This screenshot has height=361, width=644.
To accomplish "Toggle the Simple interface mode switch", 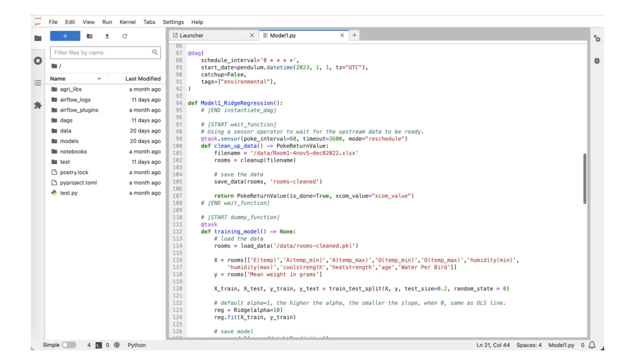I will click(69, 345).
